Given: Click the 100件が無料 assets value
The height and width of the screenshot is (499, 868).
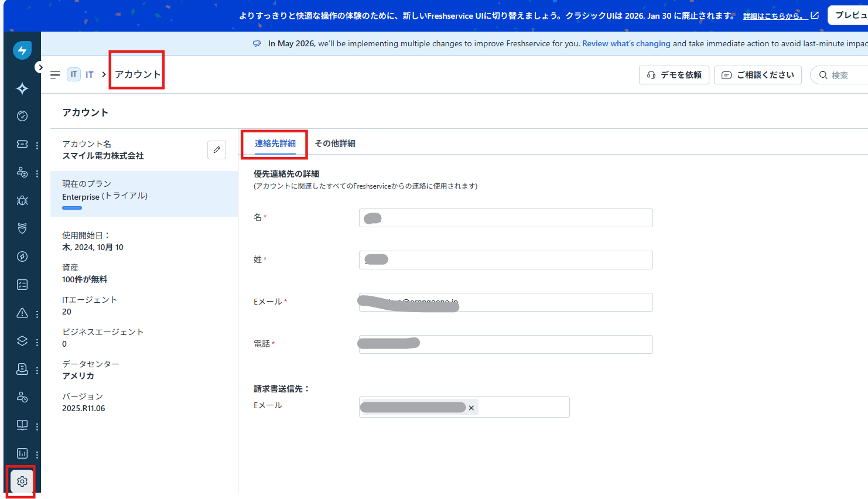Looking at the screenshot, I should click(x=85, y=279).
